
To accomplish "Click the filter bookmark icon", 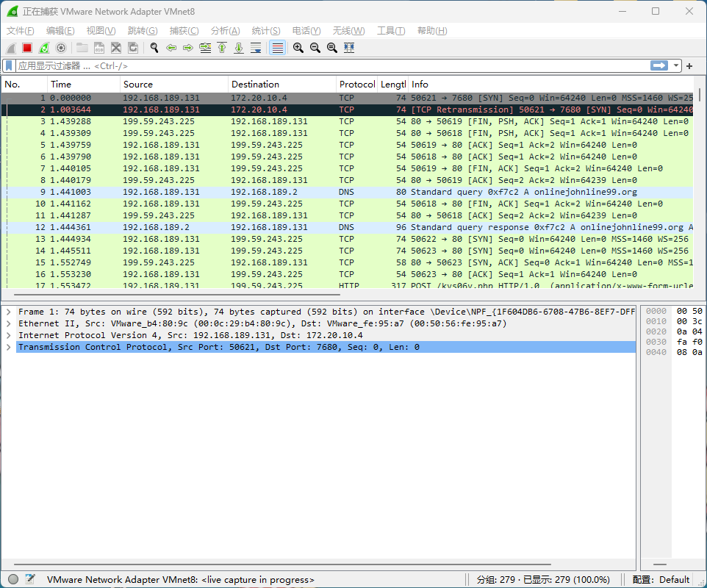I will pos(9,65).
